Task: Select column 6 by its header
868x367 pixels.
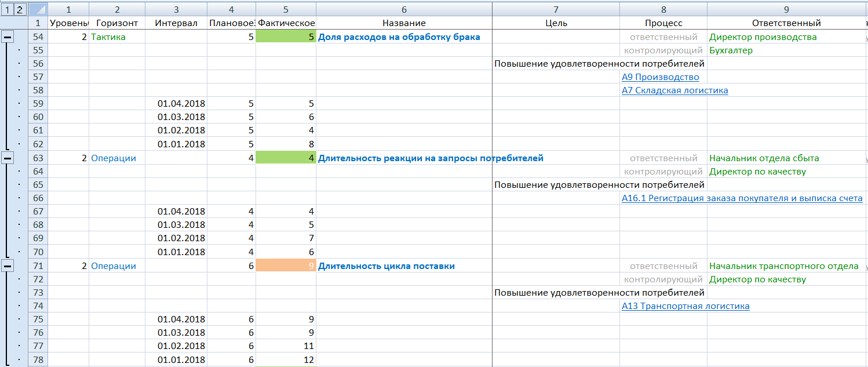Action: [x=404, y=9]
